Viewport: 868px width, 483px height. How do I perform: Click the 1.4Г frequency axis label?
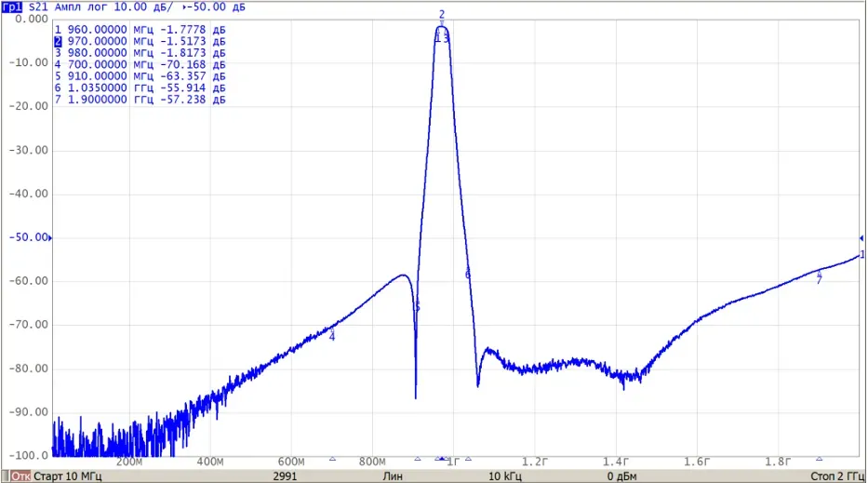pyautogui.click(x=616, y=462)
